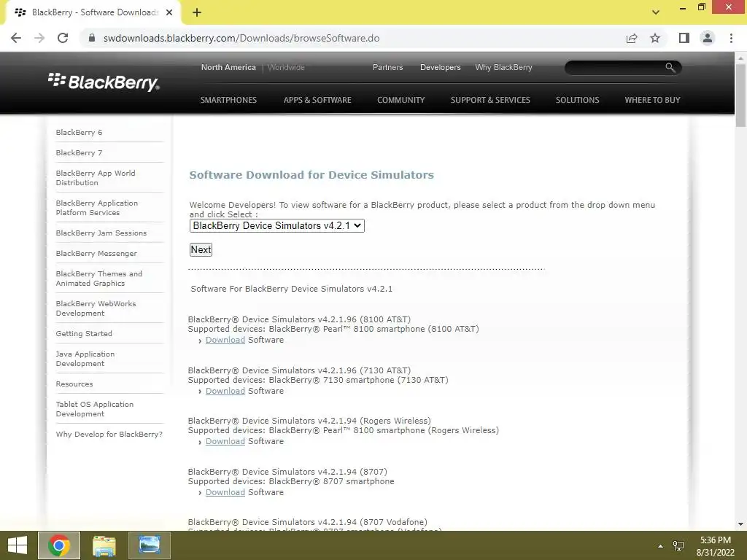The width and height of the screenshot is (747, 560).
Task: Download the v4.2.1.94 (8707) simulator
Action: coord(225,492)
